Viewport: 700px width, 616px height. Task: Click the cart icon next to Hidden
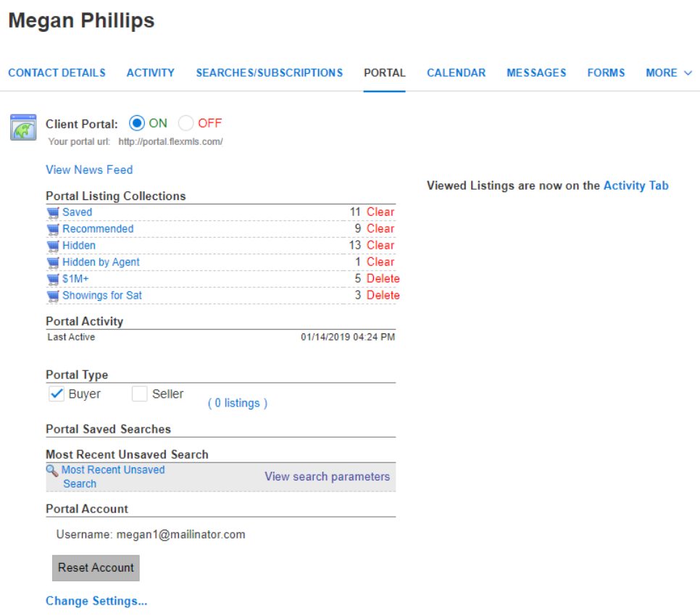tap(54, 245)
